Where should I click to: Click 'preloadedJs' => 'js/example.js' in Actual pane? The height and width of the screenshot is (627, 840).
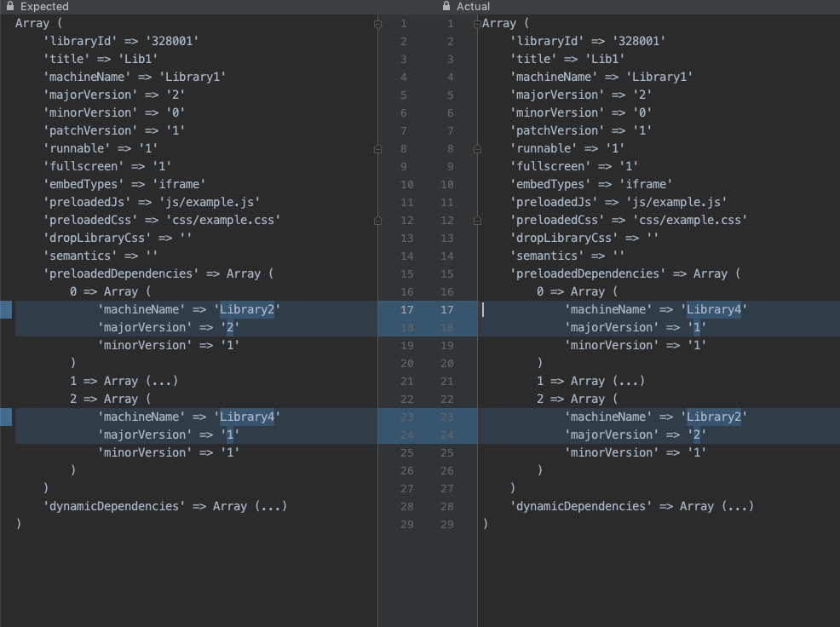[618, 202]
